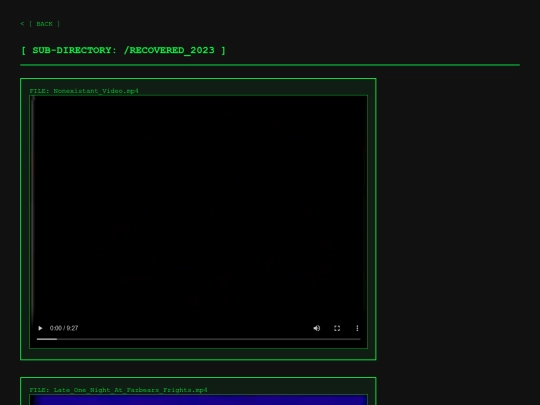This screenshot has height=405, width=540.
Task: Click the Late_One_Night_At_Fazbears_Frights.mp4 file label
Action: click(118, 390)
